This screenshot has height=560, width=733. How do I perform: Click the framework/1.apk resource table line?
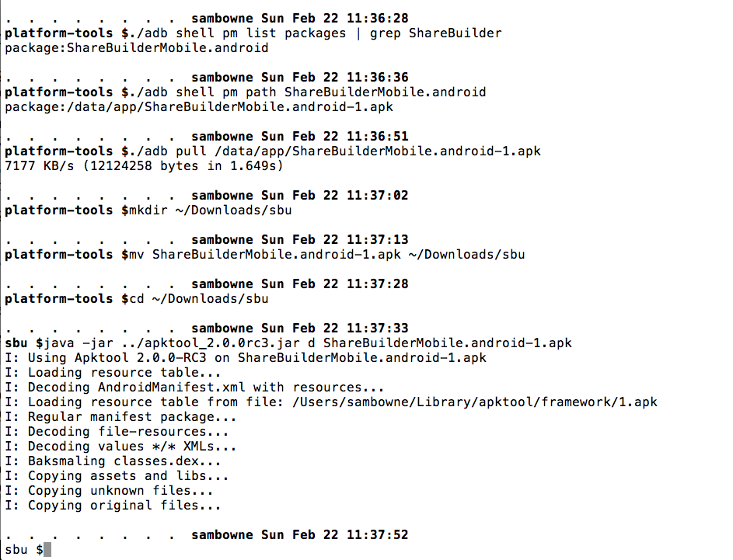(x=331, y=402)
